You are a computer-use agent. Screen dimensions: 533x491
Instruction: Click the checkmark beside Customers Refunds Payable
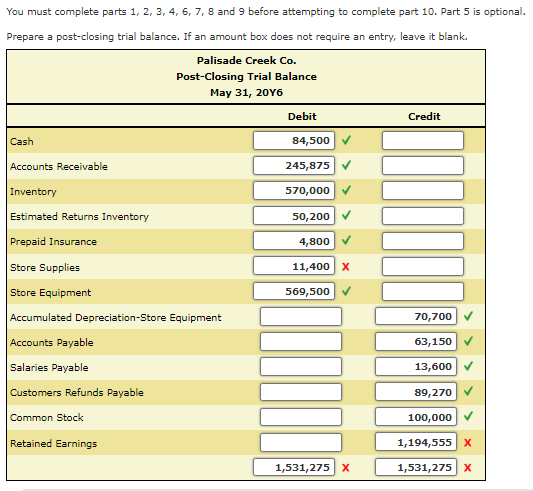[x=468, y=391]
